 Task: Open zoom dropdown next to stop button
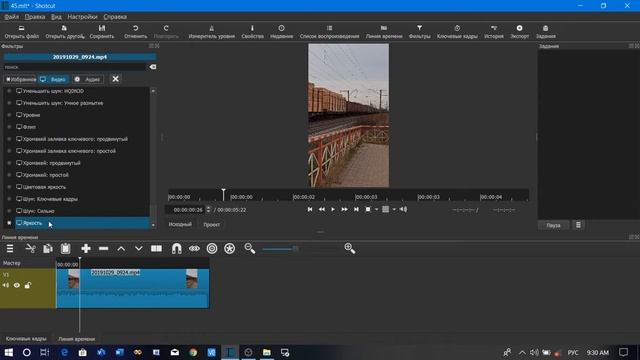(376, 209)
